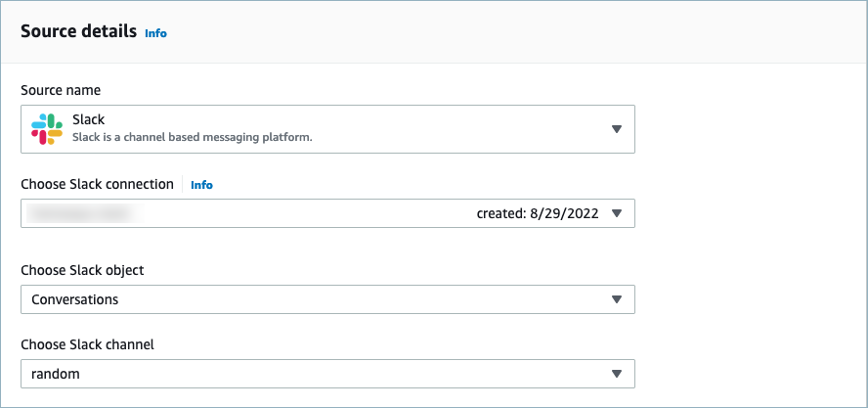Click the "Source details" panel heading
This screenshot has width=868, height=408.
click(x=78, y=32)
